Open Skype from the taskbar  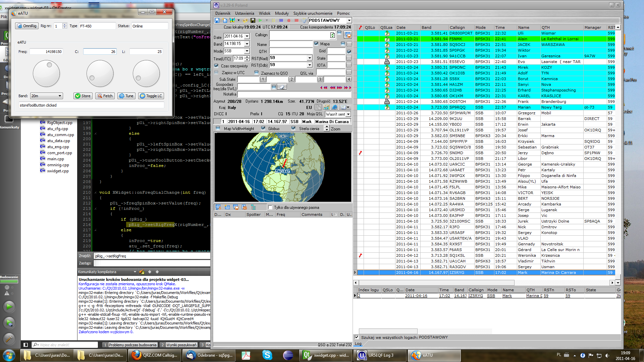coord(267,355)
